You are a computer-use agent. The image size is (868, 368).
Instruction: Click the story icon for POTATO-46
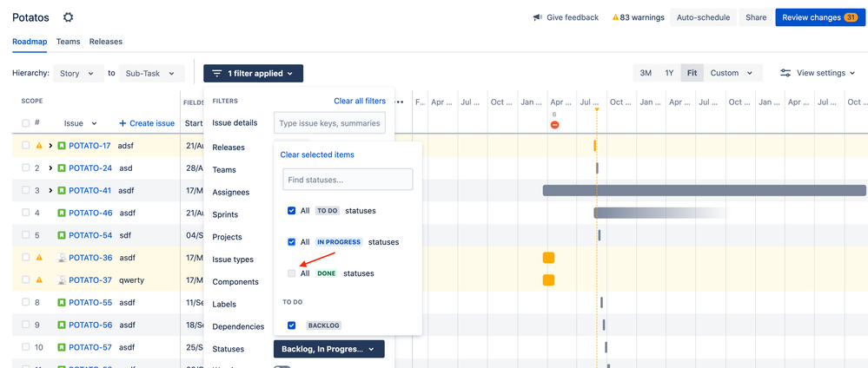point(62,213)
